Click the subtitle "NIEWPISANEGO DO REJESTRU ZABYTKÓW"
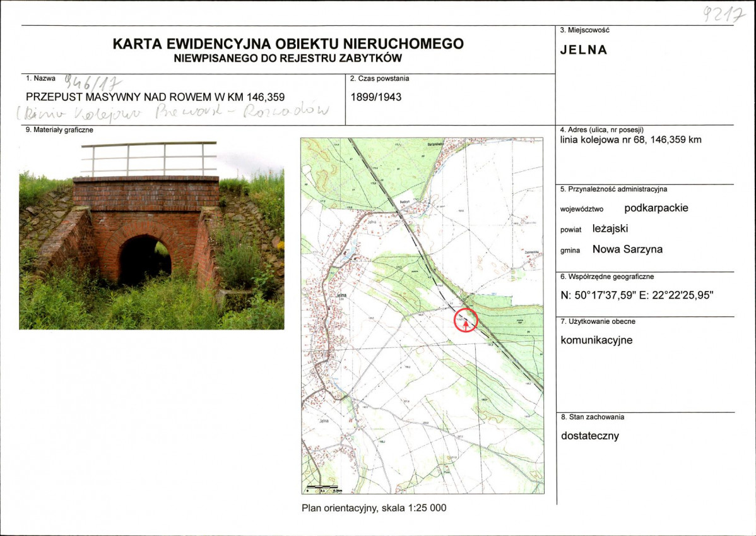The image size is (756, 536). click(288, 59)
